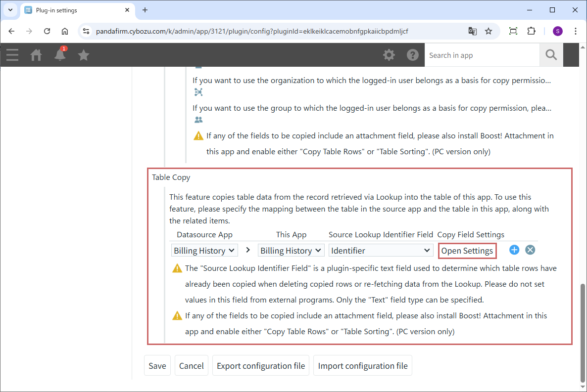Click the Open Settings button
Viewport: 587px width, 392px height.
pyautogui.click(x=467, y=251)
